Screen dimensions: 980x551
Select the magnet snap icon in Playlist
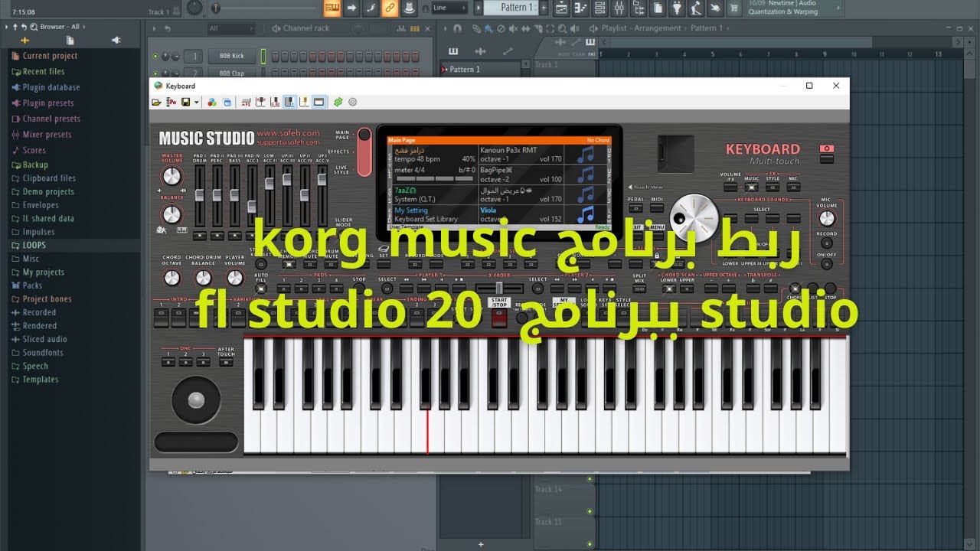[x=458, y=28]
